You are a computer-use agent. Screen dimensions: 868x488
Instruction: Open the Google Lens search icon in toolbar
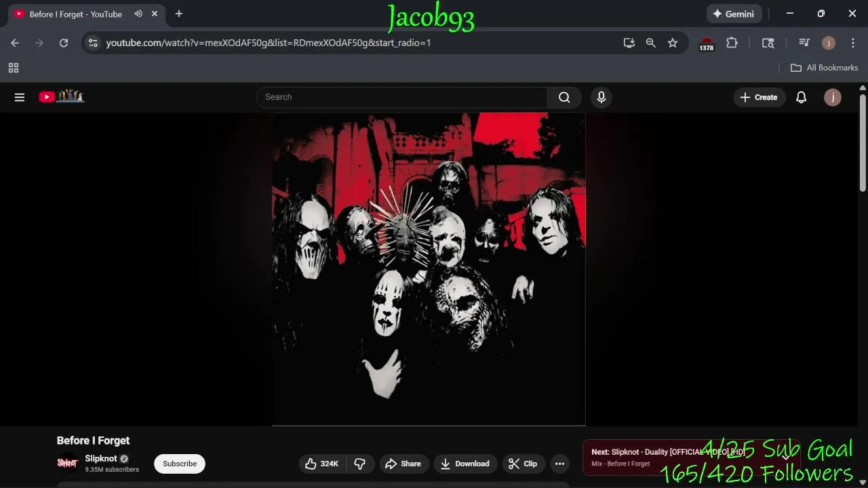(x=768, y=43)
